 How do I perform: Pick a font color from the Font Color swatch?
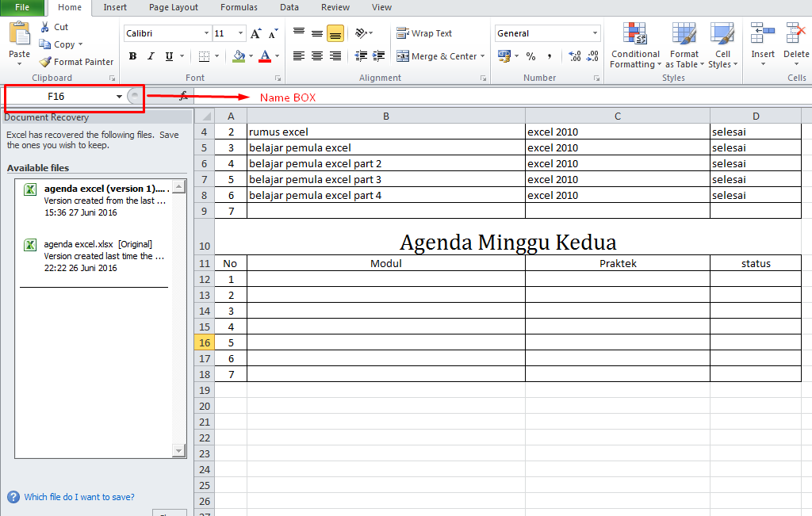[x=266, y=56]
